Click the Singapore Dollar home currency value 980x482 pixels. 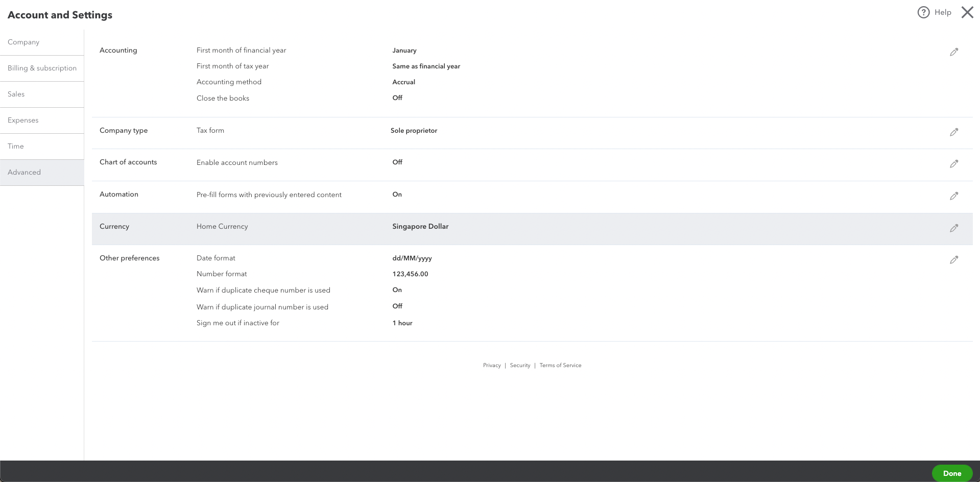pos(420,227)
